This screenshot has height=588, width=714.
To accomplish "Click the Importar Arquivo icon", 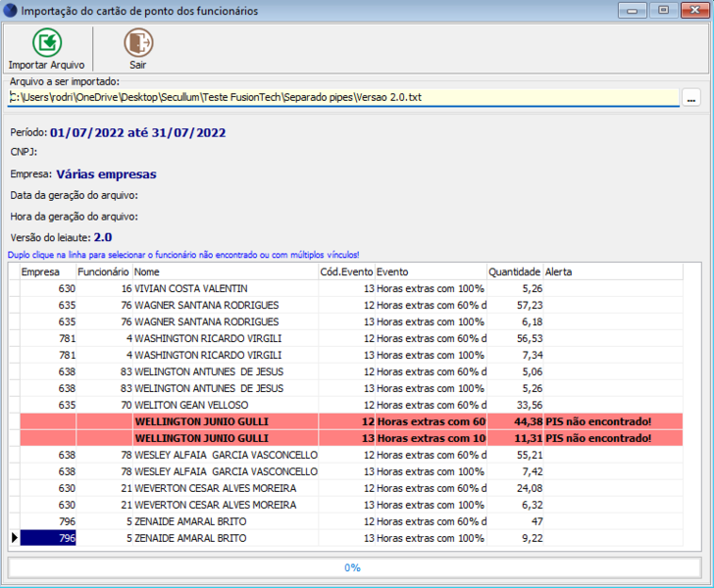I will (47, 43).
